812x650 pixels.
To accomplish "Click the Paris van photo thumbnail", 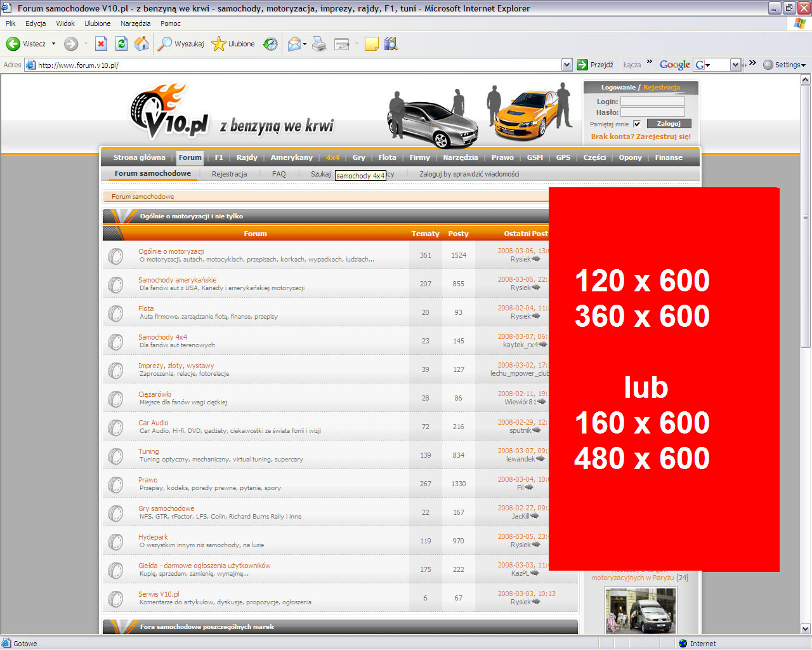I will pyautogui.click(x=640, y=609).
